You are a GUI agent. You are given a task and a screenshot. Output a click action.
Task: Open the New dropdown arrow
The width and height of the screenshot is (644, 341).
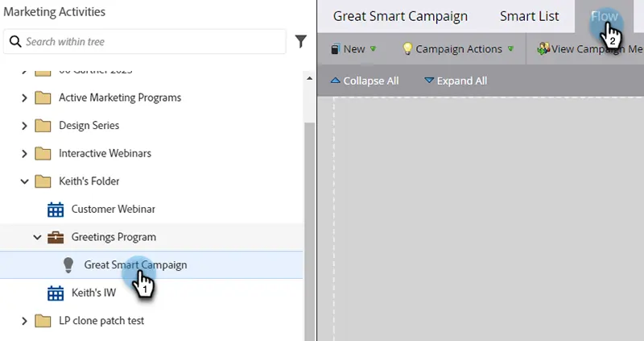[x=373, y=48]
